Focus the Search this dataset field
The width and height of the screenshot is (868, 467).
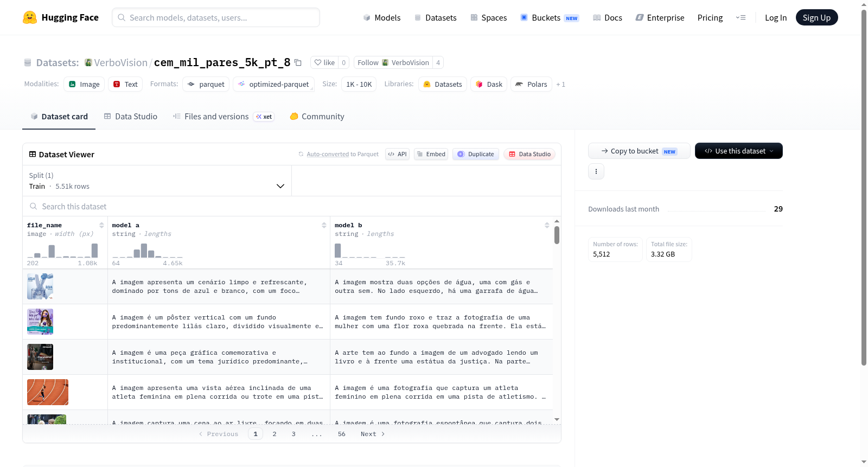(292, 207)
